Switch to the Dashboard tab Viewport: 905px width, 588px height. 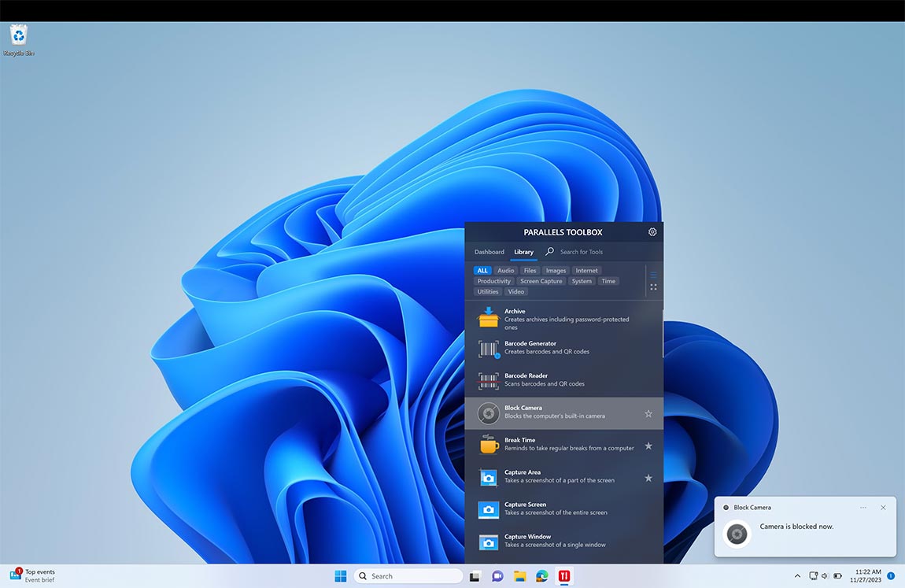[x=489, y=252]
